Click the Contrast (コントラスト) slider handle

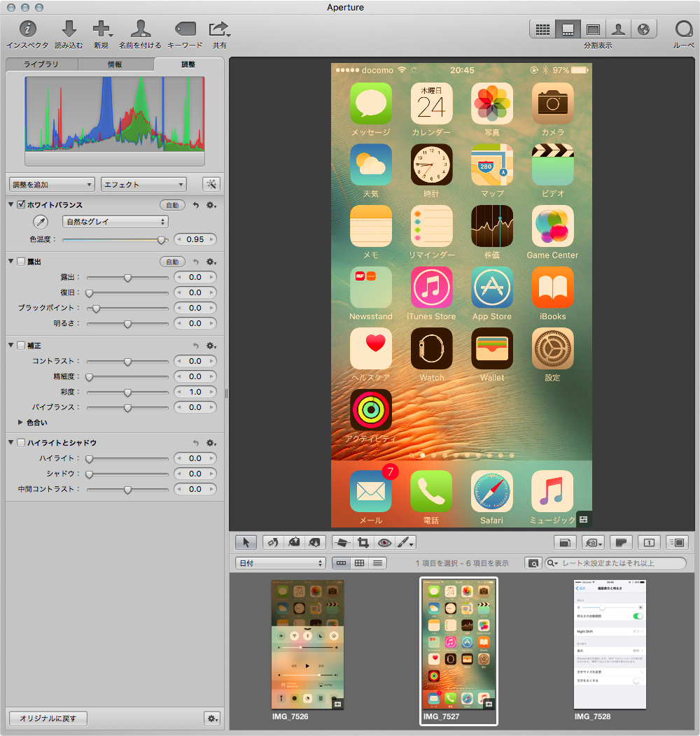point(127,362)
